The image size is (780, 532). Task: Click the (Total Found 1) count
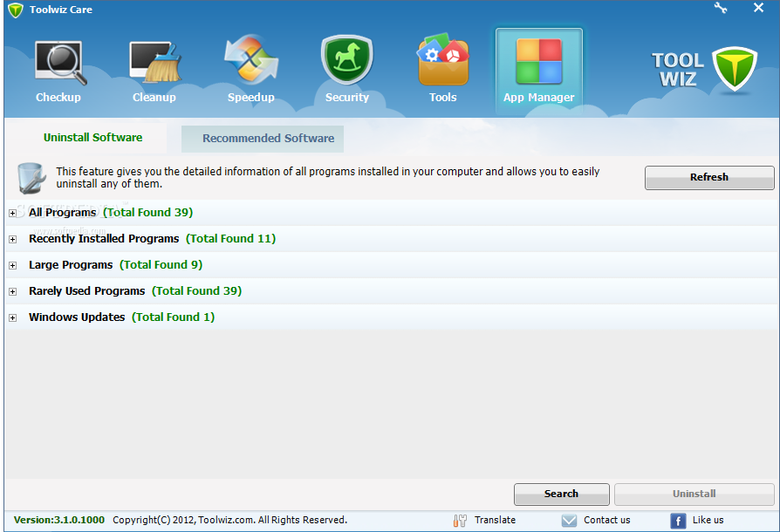[x=173, y=317]
